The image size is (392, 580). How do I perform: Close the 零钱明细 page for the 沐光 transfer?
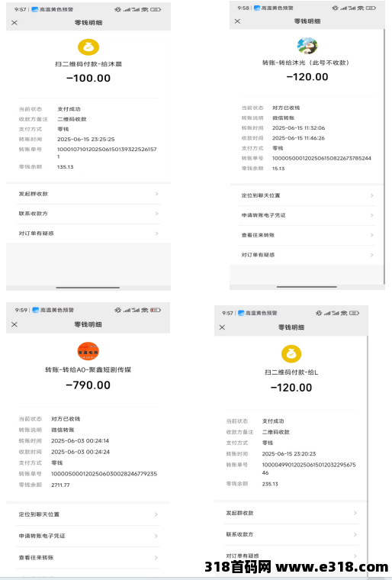tap(237, 21)
